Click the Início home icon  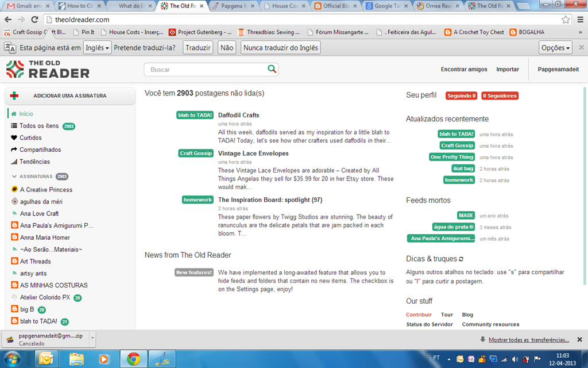pos(14,114)
